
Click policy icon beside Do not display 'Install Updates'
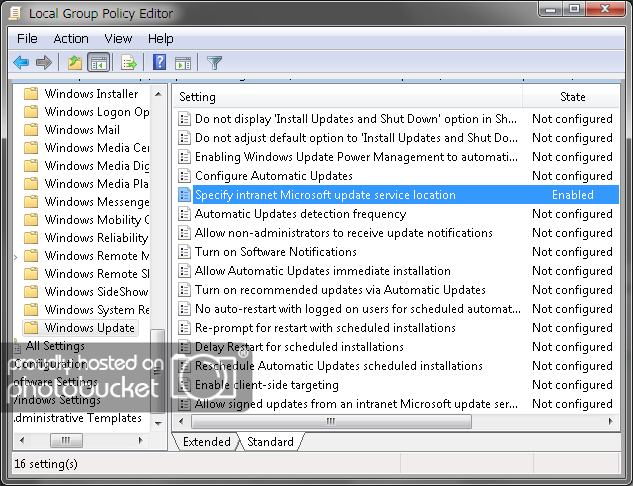pyautogui.click(x=184, y=119)
